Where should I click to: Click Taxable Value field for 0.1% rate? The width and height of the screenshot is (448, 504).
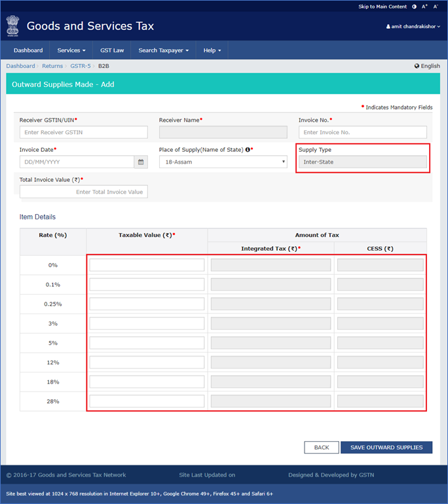pyautogui.click(x=147, y=285)
